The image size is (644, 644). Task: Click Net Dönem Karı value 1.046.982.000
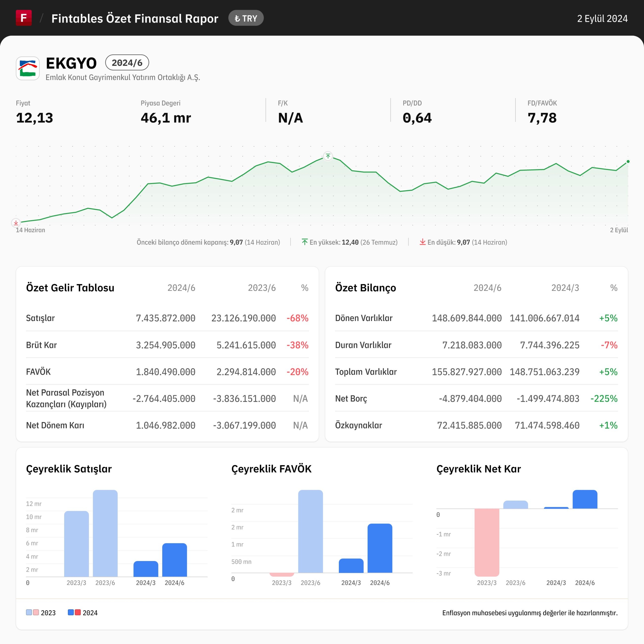[x=166, y=425]
